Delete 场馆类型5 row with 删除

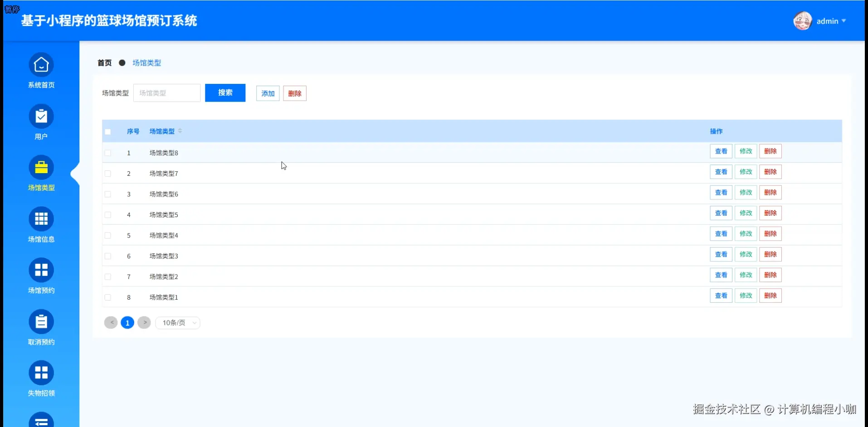(x=770, y=213)
